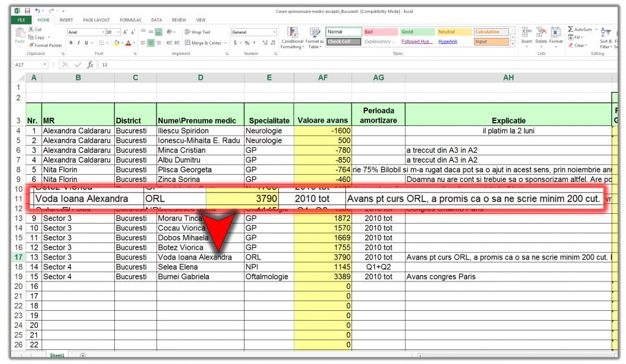Click the Insert Function fx icon
This screenshot has height=364, width=626.
[90, 65]
